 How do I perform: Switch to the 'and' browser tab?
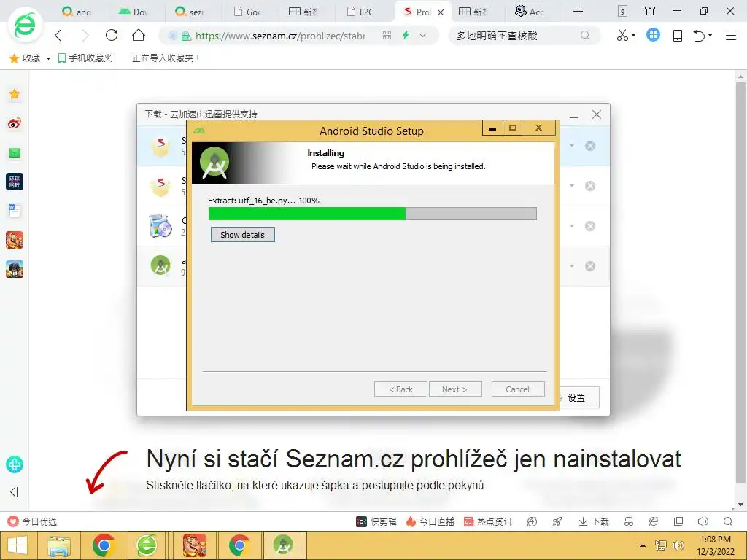pyautogui.click(x=77, y=12)
